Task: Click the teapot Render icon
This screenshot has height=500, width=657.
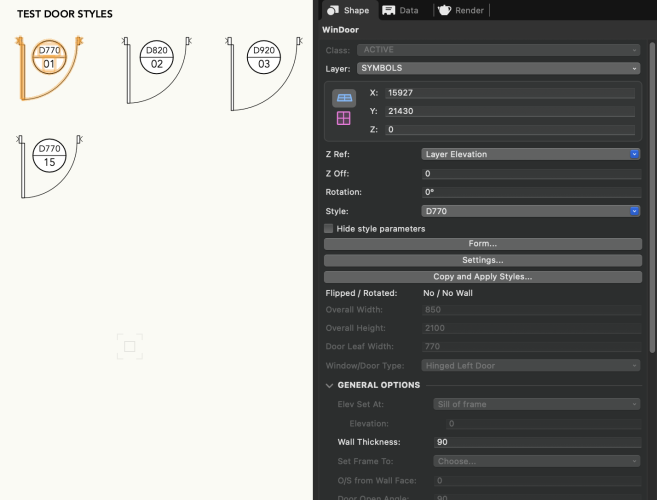Action: pos(443,10)
